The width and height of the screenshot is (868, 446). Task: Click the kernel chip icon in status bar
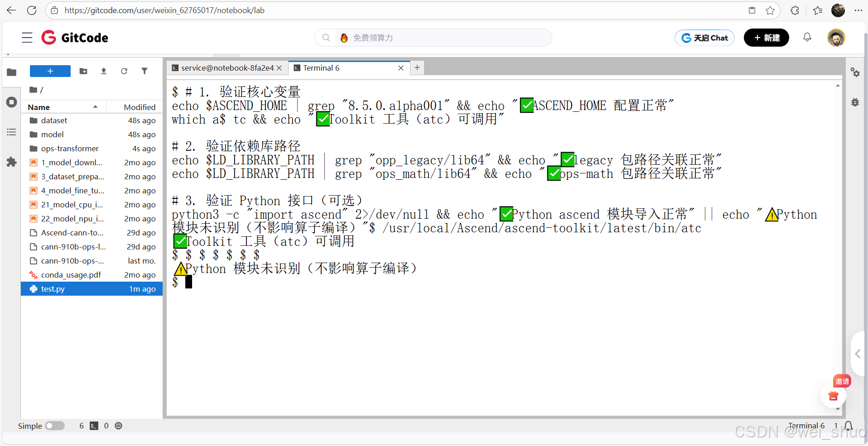(x=119, y=426)
